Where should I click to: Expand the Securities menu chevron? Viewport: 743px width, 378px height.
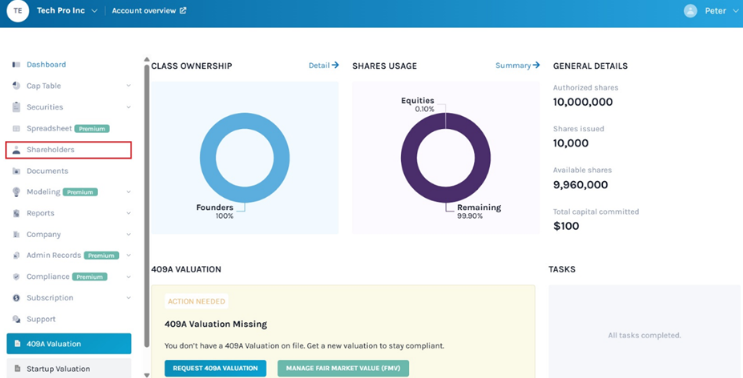[128, 107]
